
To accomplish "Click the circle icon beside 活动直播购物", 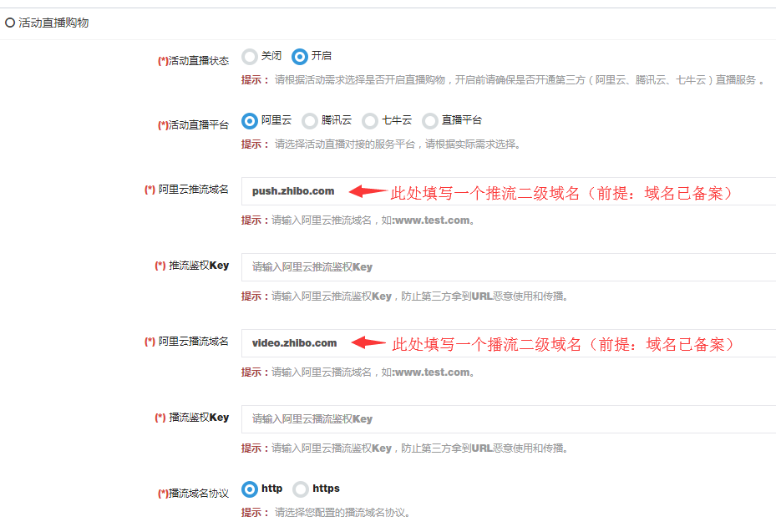I will [x=9, y=23].
